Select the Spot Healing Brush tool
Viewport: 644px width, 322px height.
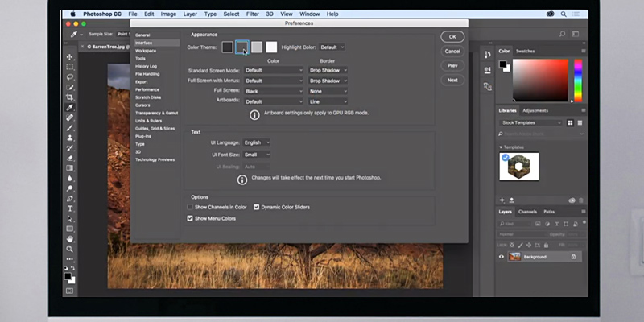pyautogui.click(x=70, y=118)
